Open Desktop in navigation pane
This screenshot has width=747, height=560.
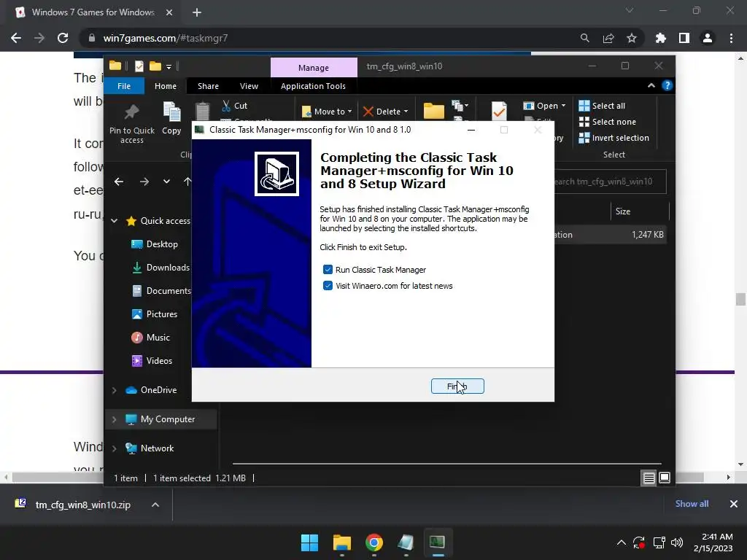(x=155, y=244)
